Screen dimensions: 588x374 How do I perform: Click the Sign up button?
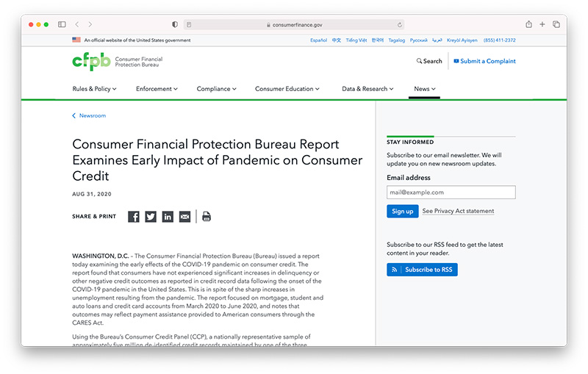click(x=402, y=212)
